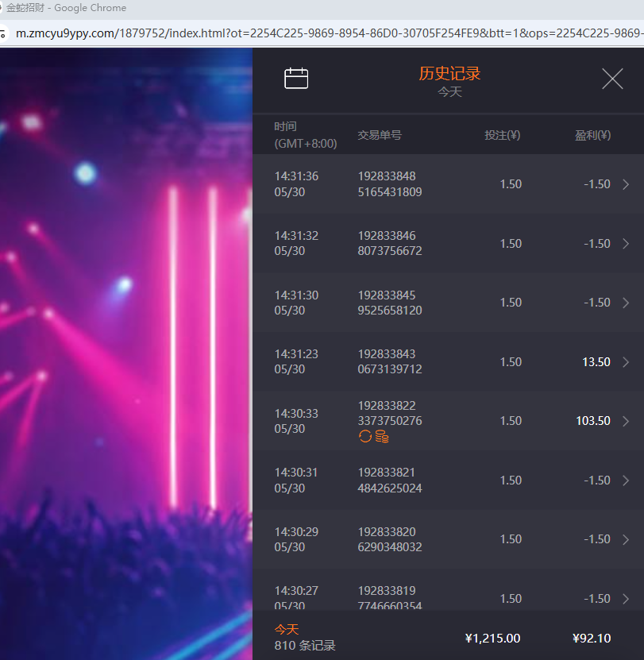The width and height of the screenshot is (644, 660).
Task: Show details arrow for 14:30:29 record
Action: [x=626, y=539]
